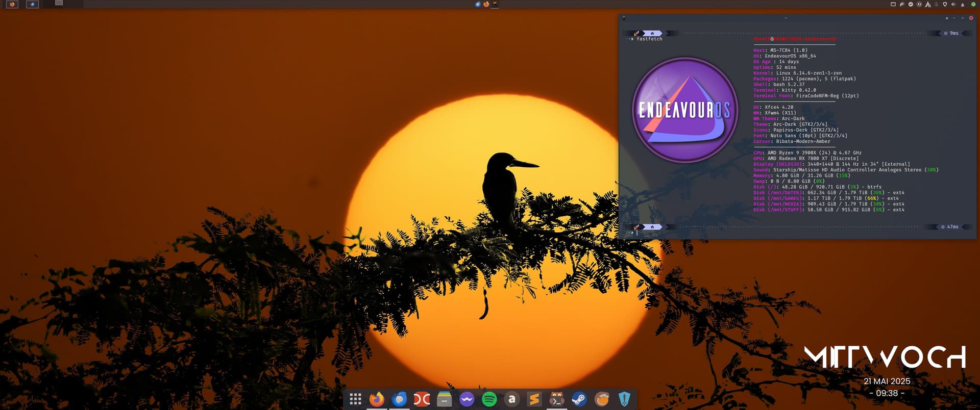Click the '47ms' duration badge in terminal
980x410 pixels.
949,227
